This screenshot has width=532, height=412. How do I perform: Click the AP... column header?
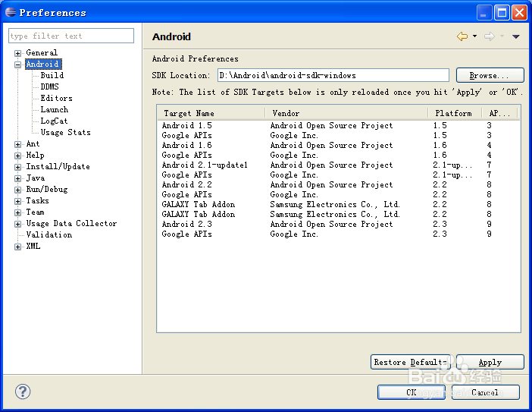(x=499, y=113)
